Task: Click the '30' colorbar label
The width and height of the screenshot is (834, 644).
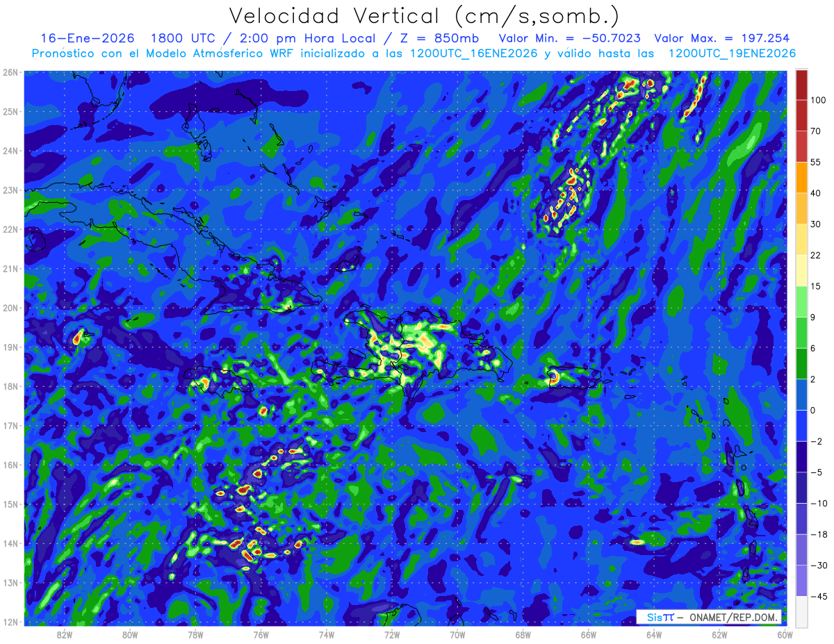Action: click(816, 224)
